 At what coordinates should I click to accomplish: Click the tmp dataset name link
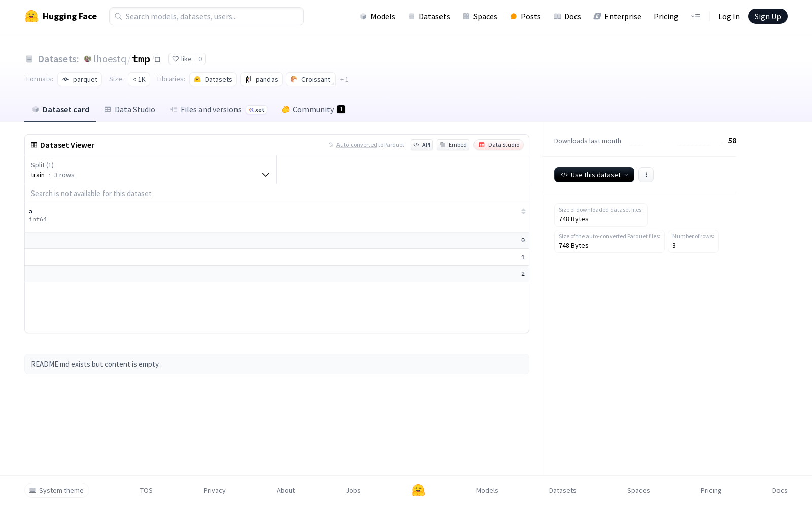tap(141, 59)
